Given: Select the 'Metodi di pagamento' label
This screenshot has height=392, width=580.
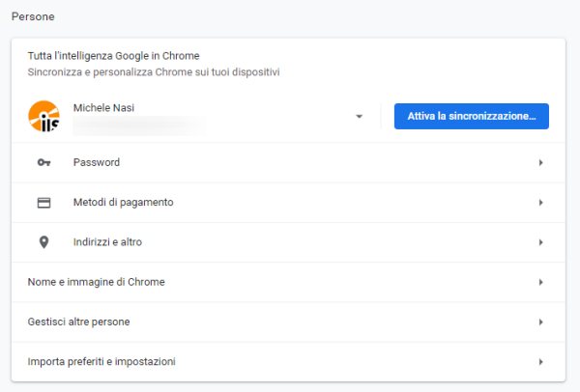Looking at the screenshot, I should tap(123, 203).
